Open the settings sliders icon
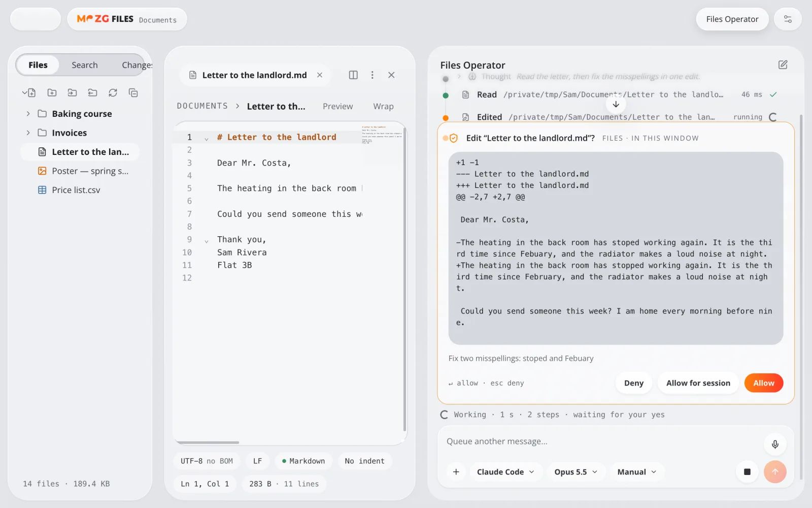812x508 pixels. pos(788,19)
